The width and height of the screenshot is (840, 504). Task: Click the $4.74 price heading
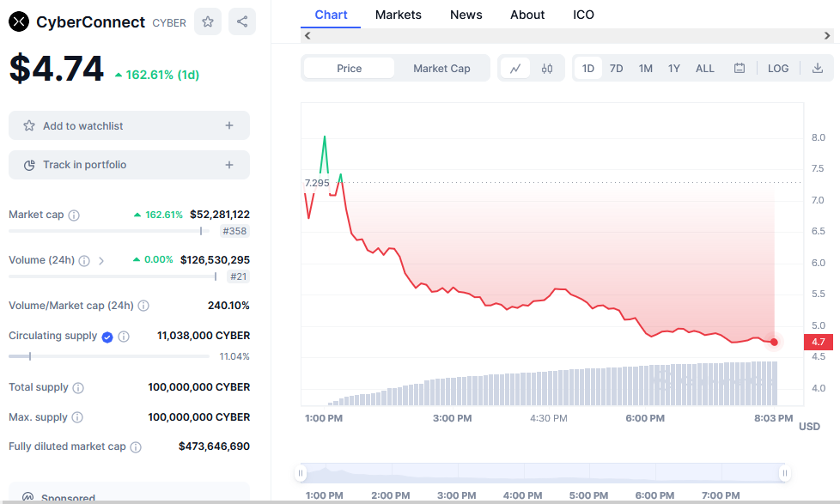pos(56,69)
